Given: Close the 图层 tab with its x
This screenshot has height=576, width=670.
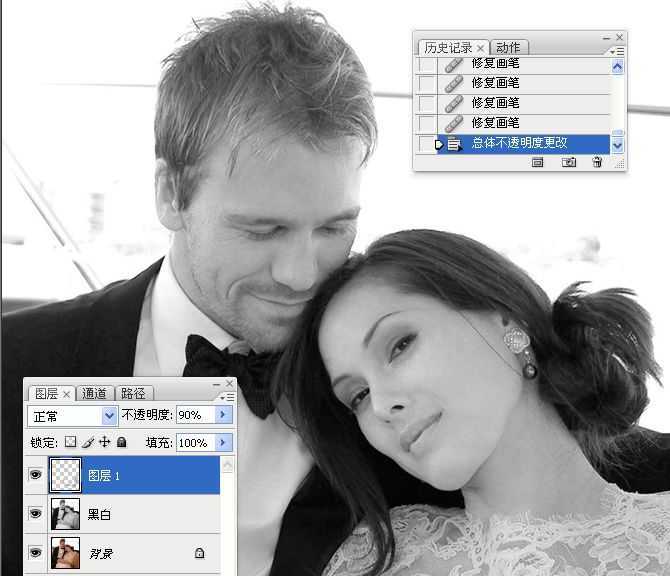Looking at the screenshot, I should coord(66,394).
